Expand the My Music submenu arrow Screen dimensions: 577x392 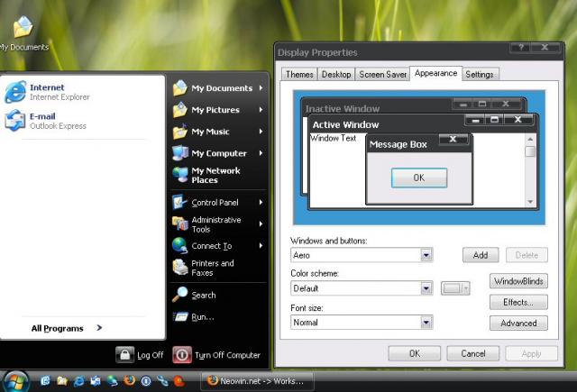coord(261,132)
